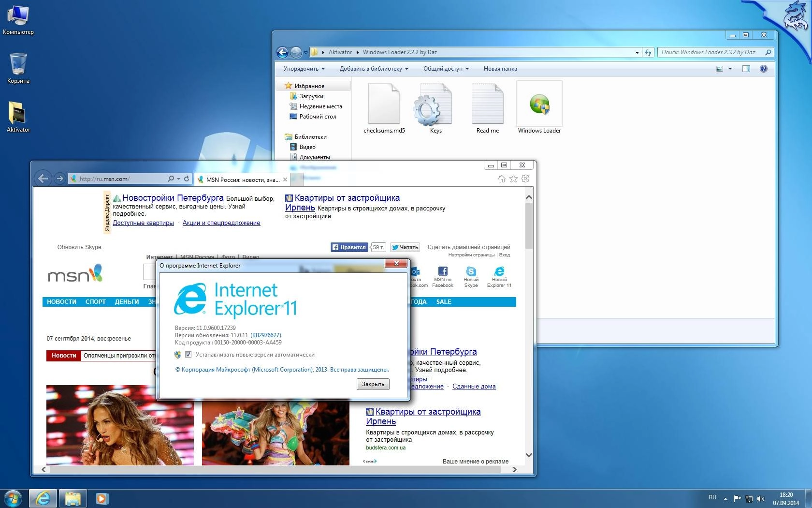Open the Компьютер desktop icon

(x=18, y=20)
